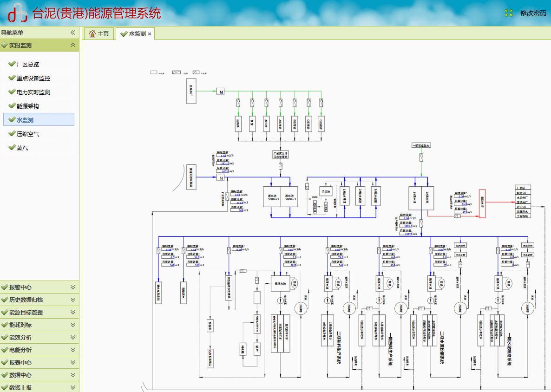Image resolution: width=551 pixels, height=392 pixels.
Task: Expand the 能源目标管理 panel
Action: pos(72,312)
